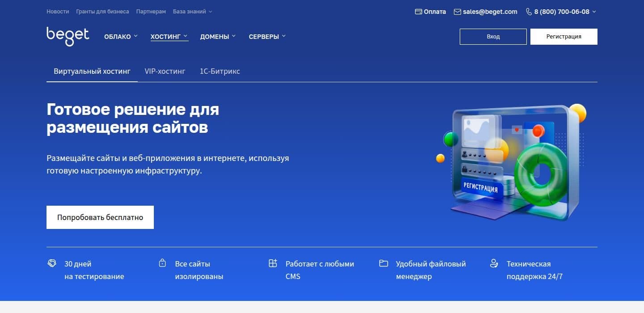Click the paragraph starting Размещайте сайты и веб-приложения
The width and height of the screenshot is (644, 313).
168,165
